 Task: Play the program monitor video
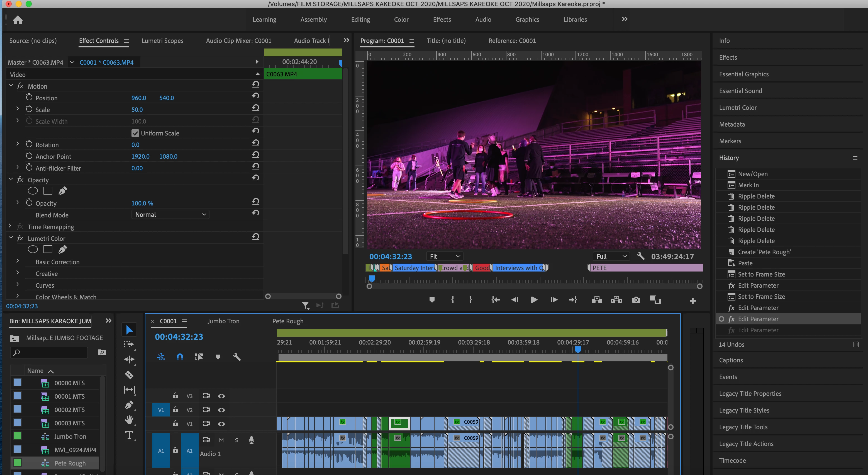pyautogui.click(x=534, y=300)
